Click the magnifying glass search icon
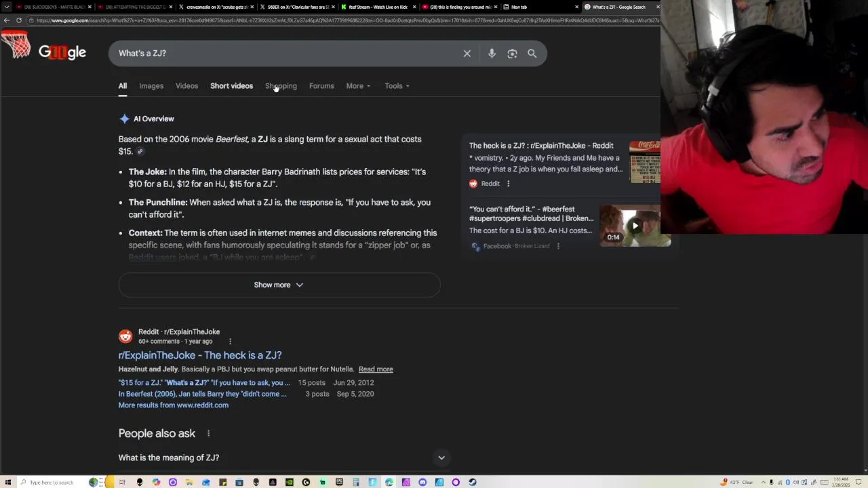 pos(532,54)
